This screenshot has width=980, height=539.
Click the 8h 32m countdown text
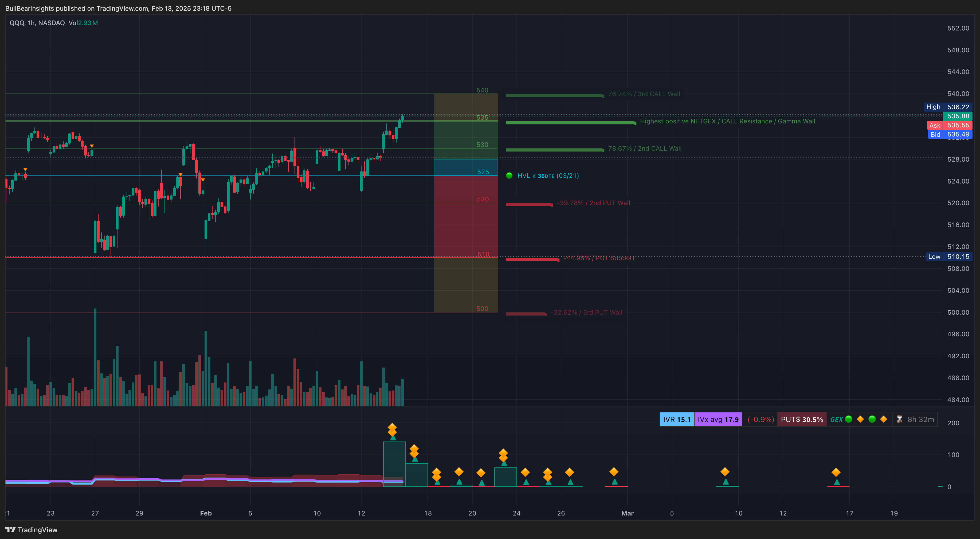pyautogui.click(x=921, y=420)
